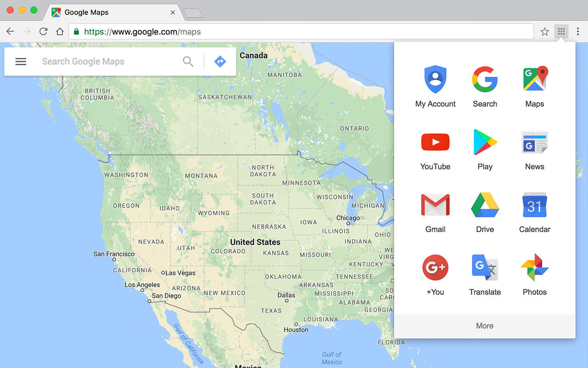The width and height of the screenshot is (588, 368).
Task: Open the Google+ You icon
Action: tap(435, 267)
